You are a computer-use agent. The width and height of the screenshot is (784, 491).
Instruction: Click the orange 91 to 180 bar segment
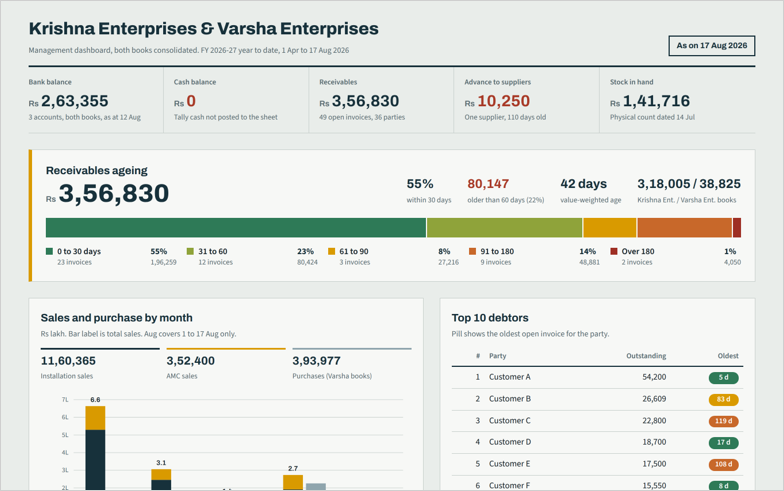pyautogui.click(x=684, y=228)
